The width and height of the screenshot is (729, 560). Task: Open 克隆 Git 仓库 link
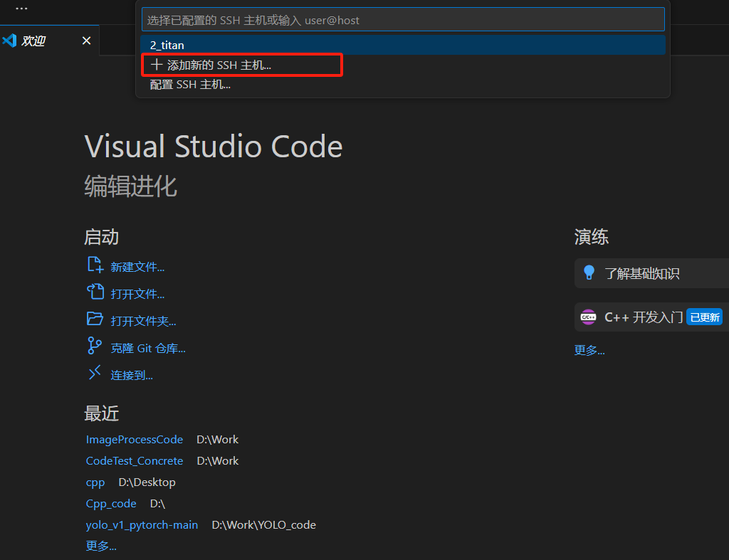tap(148, 348)
